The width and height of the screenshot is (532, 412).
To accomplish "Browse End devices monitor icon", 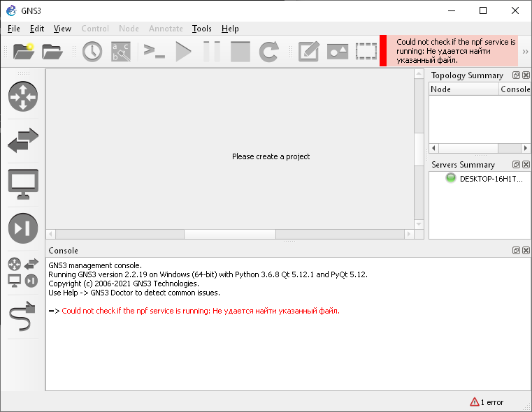I will click(x=23, y=184).
